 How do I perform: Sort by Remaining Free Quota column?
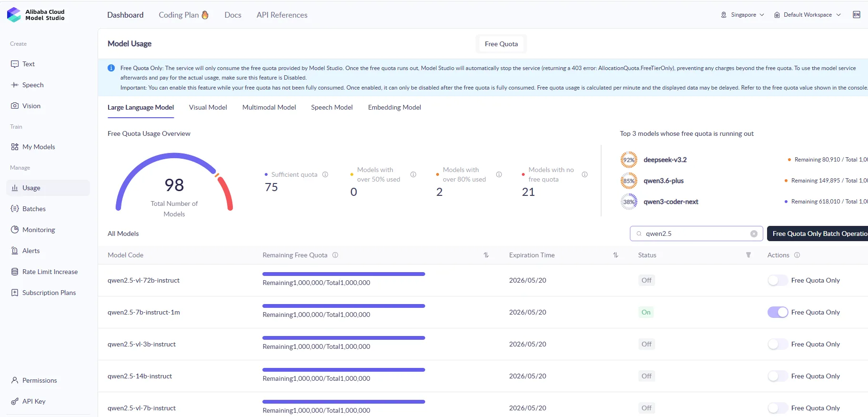click(x=486, y=255)
